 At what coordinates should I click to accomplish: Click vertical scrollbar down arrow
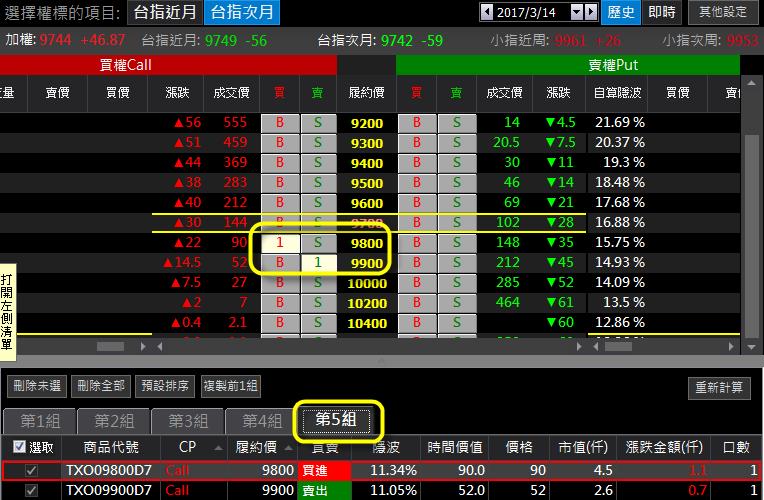click(x=751, y=347)
